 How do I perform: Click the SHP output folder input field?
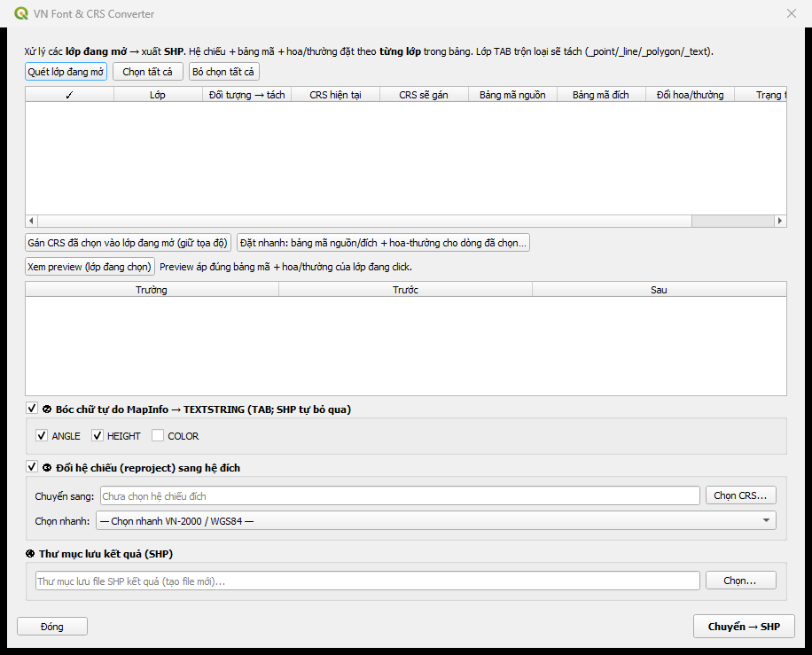coord(368,581)
